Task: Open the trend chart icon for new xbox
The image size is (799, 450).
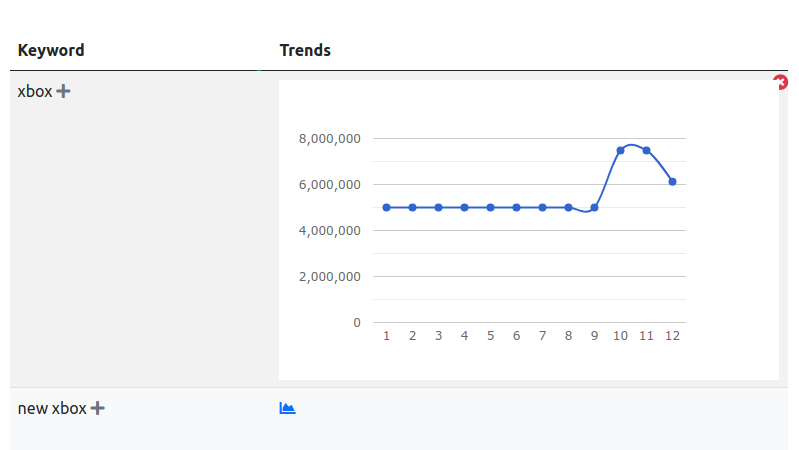Action: click(x=287, y=408)
